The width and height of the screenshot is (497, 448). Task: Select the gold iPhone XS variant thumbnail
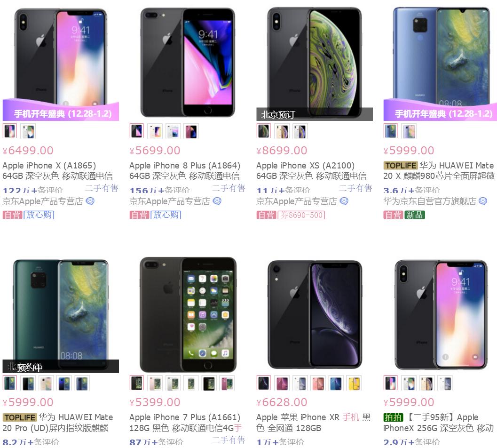pyautogui.click(x=282, y=131)
